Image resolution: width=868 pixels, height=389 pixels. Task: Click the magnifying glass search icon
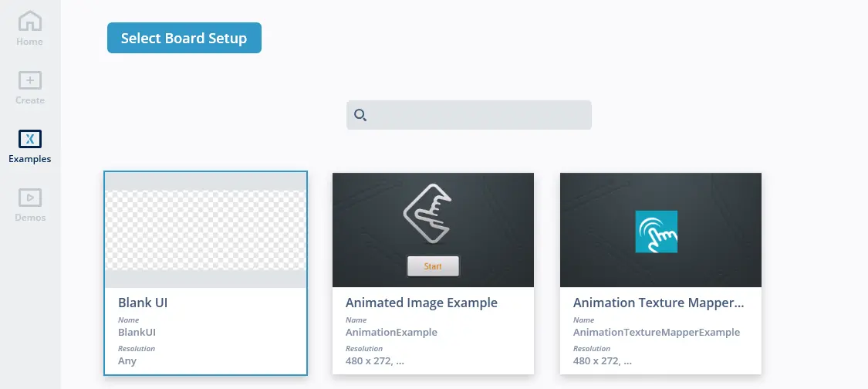pos(360,115)
